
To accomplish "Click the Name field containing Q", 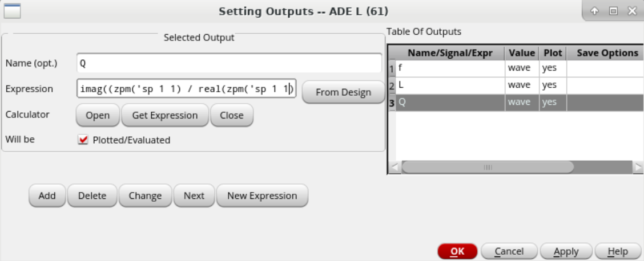I will 228,63.
